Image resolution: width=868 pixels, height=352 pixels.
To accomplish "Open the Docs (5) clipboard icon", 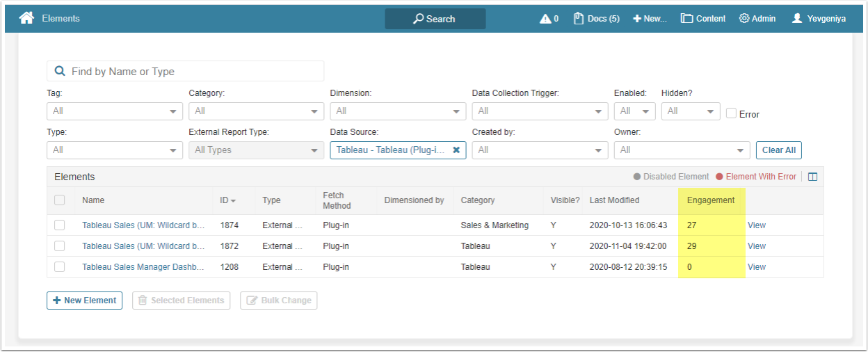I will (578, 19).
